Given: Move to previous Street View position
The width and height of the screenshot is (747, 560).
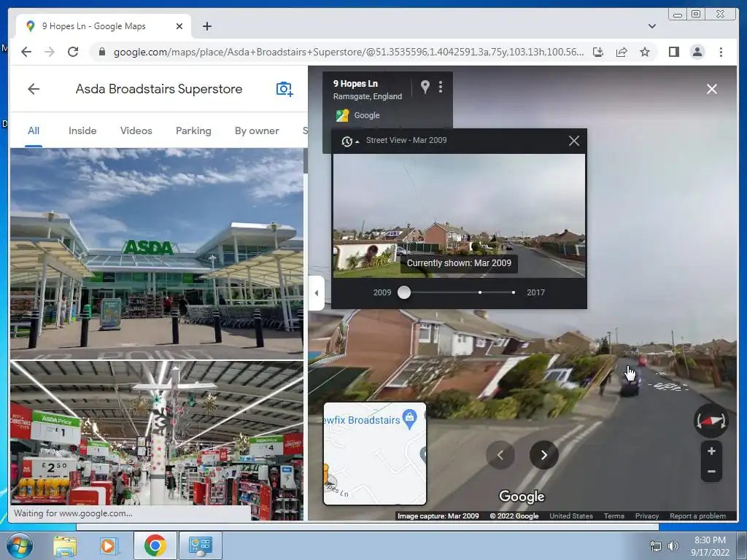Looking at the screenshot, I should pos(500,455).
